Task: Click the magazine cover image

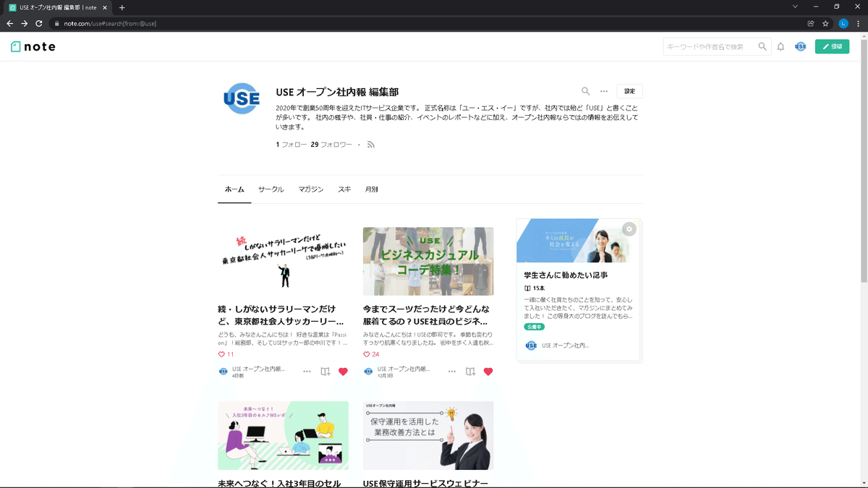Action: [x=579, y=241]
